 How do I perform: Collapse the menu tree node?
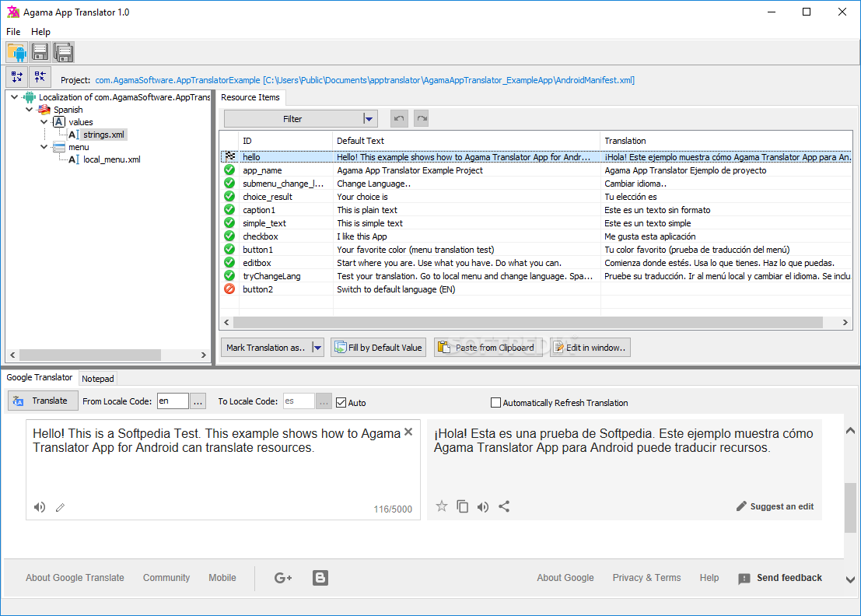click(44, 147)
